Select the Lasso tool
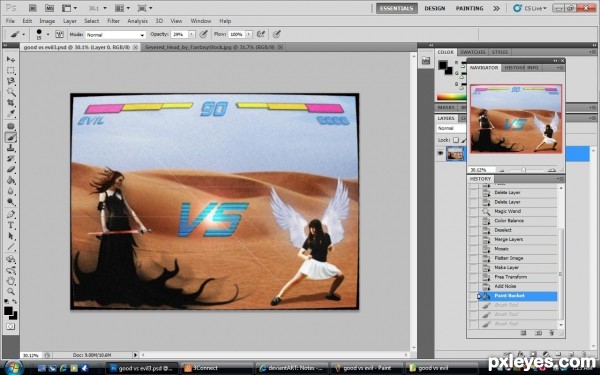The width and height of the screenshot is (600, 375). (10, 81)
